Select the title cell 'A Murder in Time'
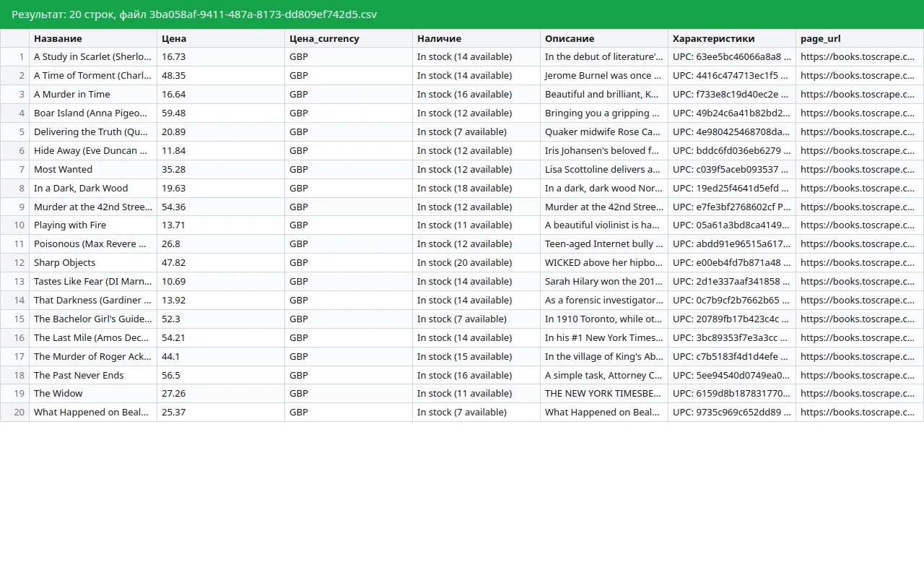This screenshot has height=578, width=924. 93,94
